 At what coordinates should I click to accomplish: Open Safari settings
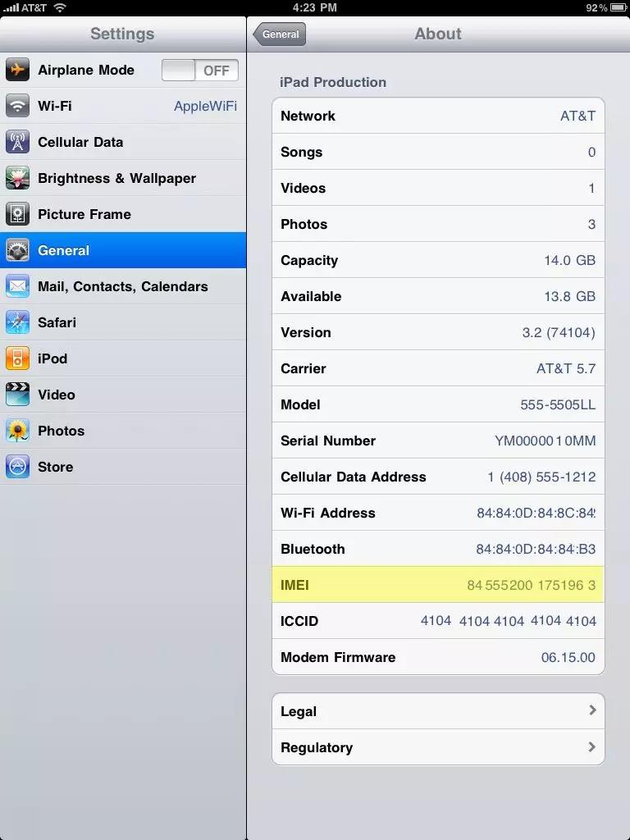click(123, 322)
